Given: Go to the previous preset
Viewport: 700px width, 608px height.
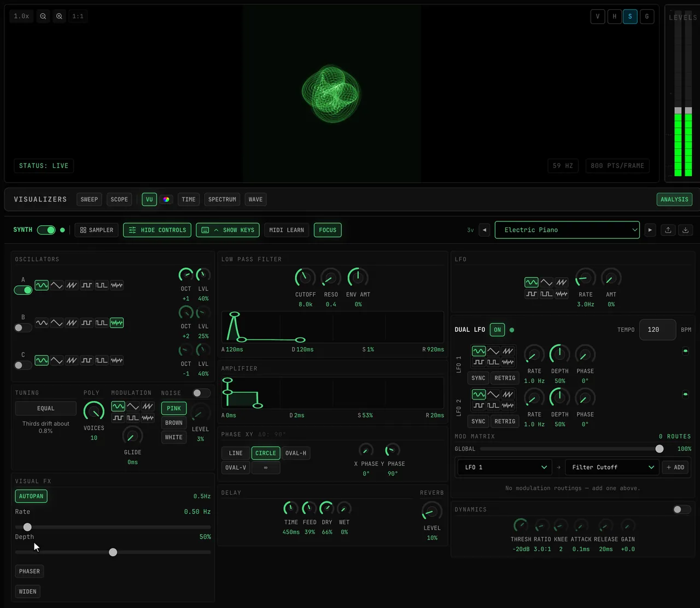Looking at the screenshot, I should [x=484, y=230].
